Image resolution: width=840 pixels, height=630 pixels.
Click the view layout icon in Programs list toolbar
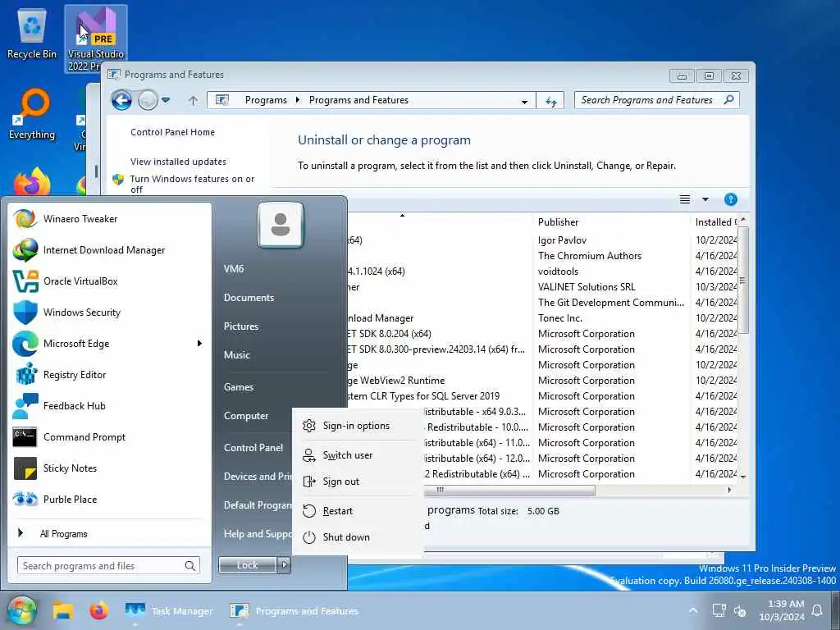[x=685, y=199]
